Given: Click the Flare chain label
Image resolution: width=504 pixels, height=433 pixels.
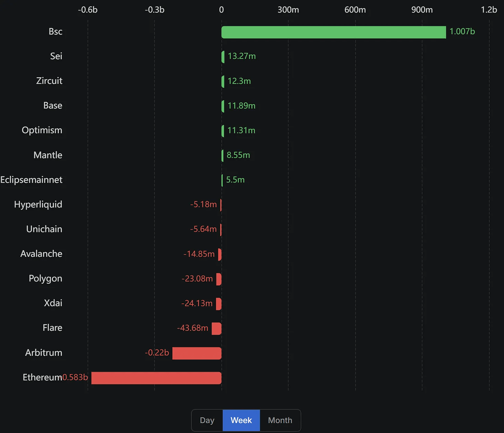Looking at the screenshot, I should 52,328.
